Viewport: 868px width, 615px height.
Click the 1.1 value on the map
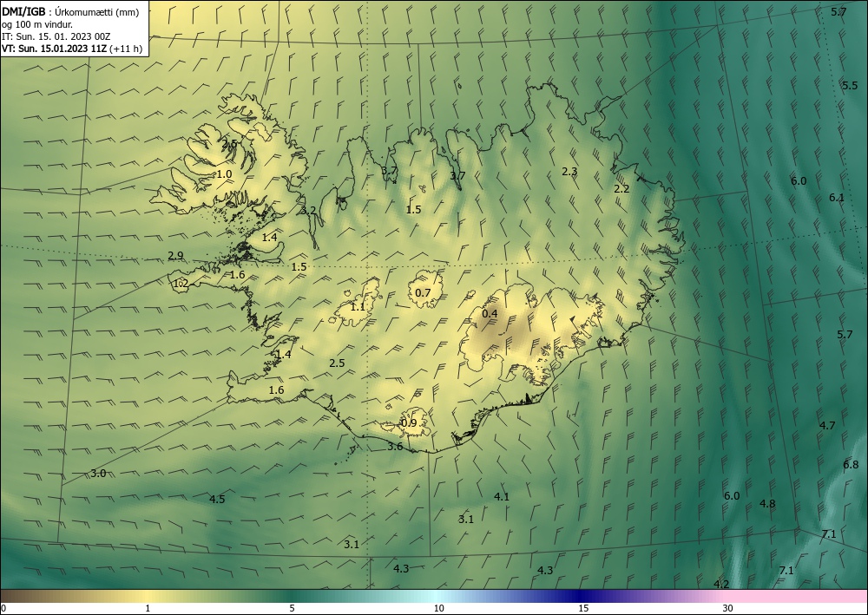pos(358,306)
